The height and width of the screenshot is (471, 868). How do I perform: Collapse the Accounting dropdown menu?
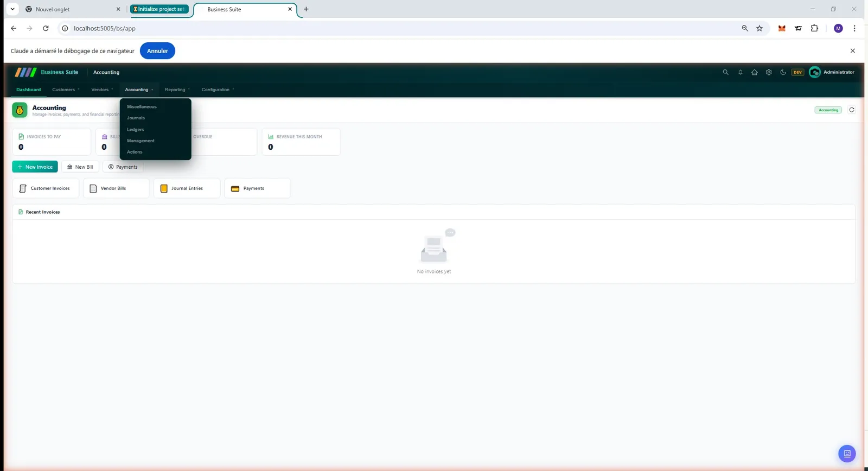(139, 90)
